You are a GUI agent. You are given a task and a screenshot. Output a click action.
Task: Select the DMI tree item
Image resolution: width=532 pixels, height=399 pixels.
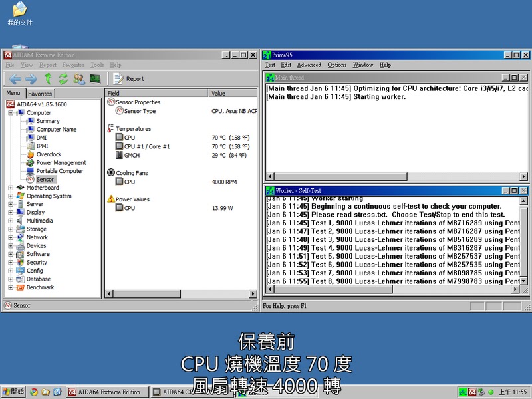pos(41,138)
